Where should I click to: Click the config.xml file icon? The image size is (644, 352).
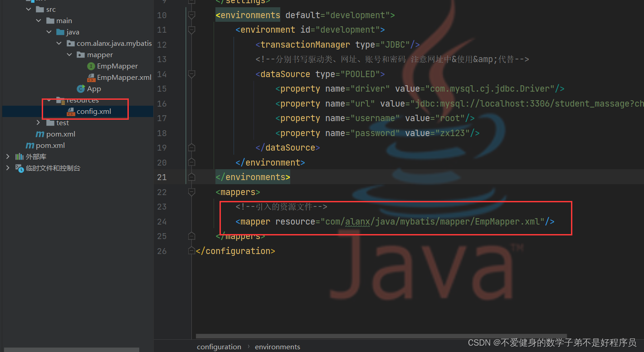pos(71,112)
